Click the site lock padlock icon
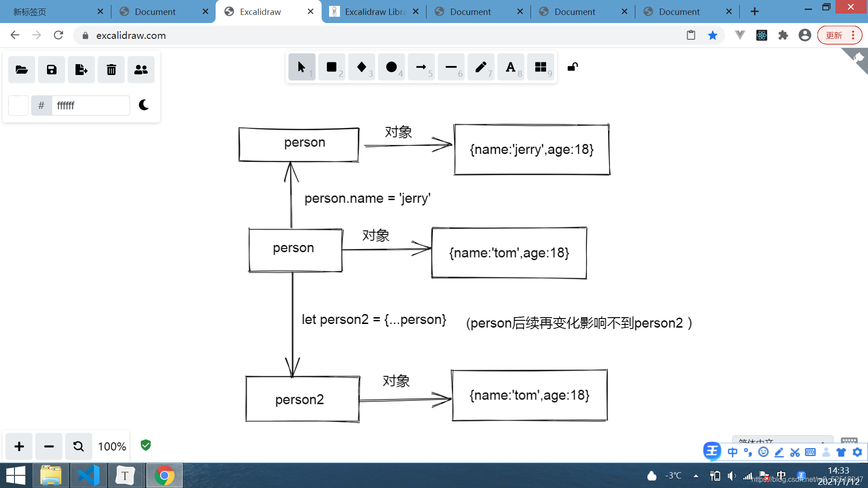This screenshot has height=488, width=868. [85, 35]
